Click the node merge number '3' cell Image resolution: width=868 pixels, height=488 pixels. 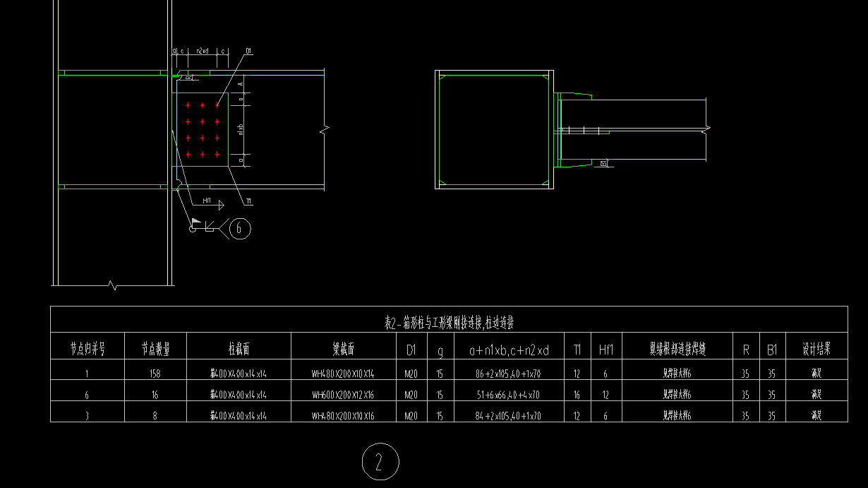tap(87, 417)
